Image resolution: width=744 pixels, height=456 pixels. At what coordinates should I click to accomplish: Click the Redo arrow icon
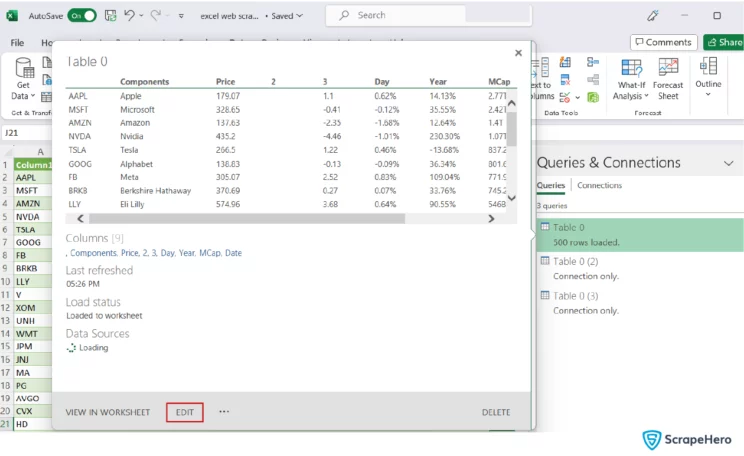point(156,16)
